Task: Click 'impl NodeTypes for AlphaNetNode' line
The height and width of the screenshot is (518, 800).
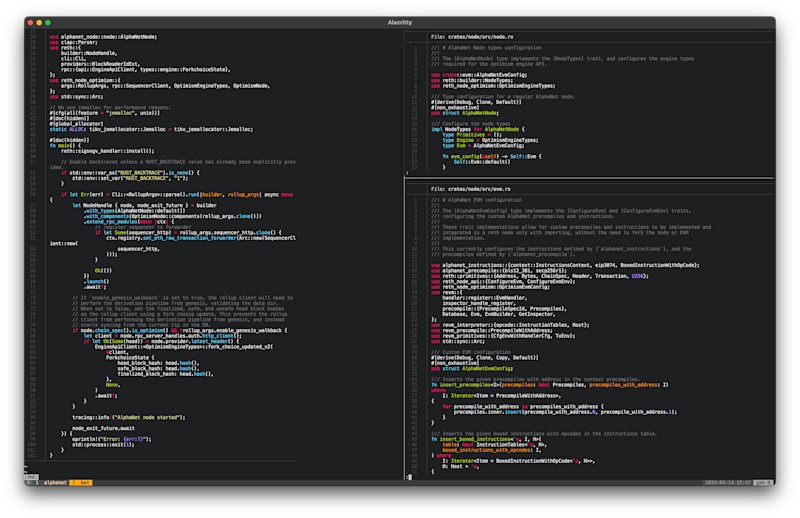Action: click(x=478, y=130)
